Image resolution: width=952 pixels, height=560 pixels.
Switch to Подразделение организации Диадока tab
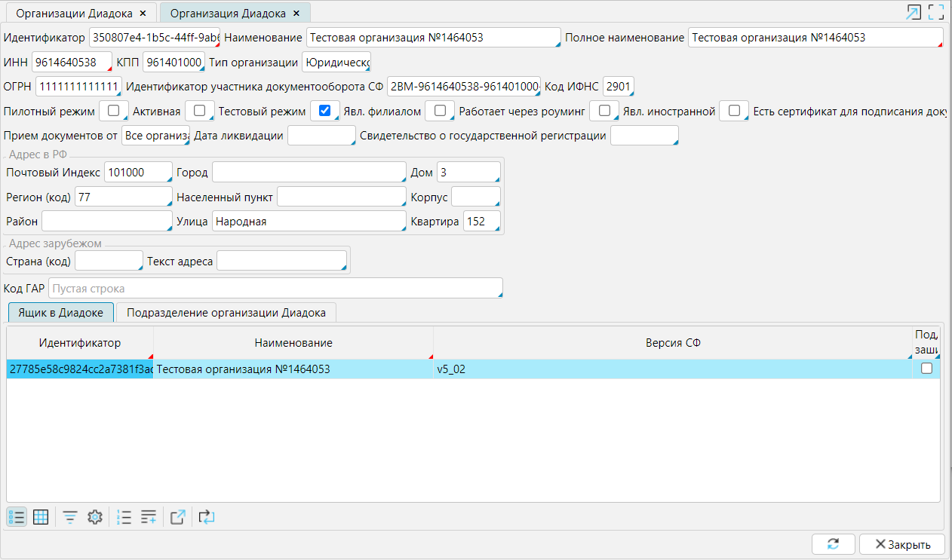pyautogui.click(x=226, y=312)
